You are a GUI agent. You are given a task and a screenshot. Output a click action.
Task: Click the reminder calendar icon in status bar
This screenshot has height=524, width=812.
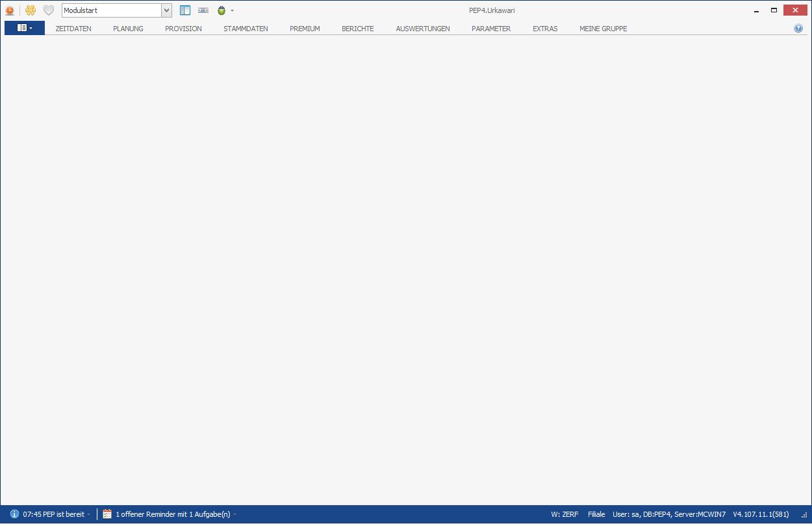[x=107, y=514]
